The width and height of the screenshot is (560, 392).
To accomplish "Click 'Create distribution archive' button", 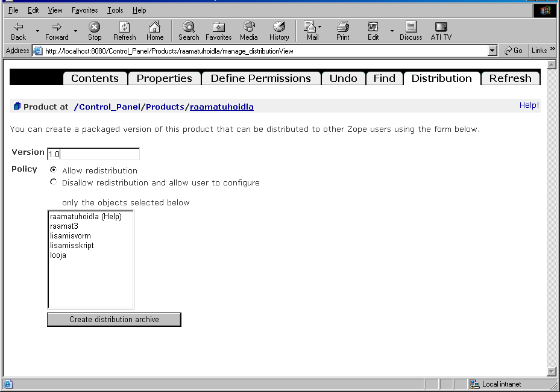I will point(115,320).
